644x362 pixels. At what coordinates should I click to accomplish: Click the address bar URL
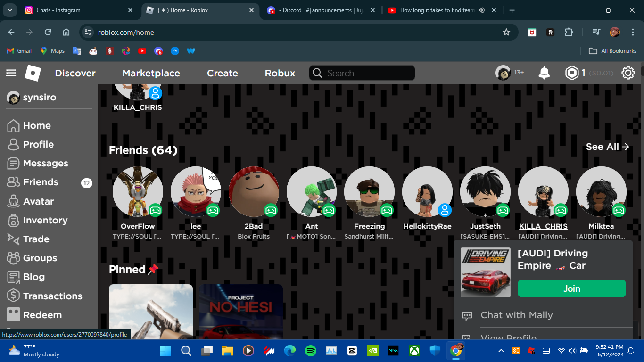point(126,32)
